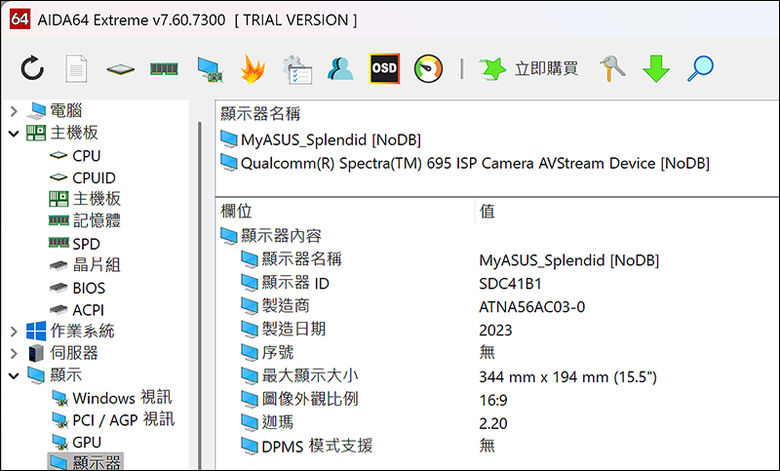Screen dimensions: 780x471
Task: Open preferences checklist gear icon
Action: (297, 69)
